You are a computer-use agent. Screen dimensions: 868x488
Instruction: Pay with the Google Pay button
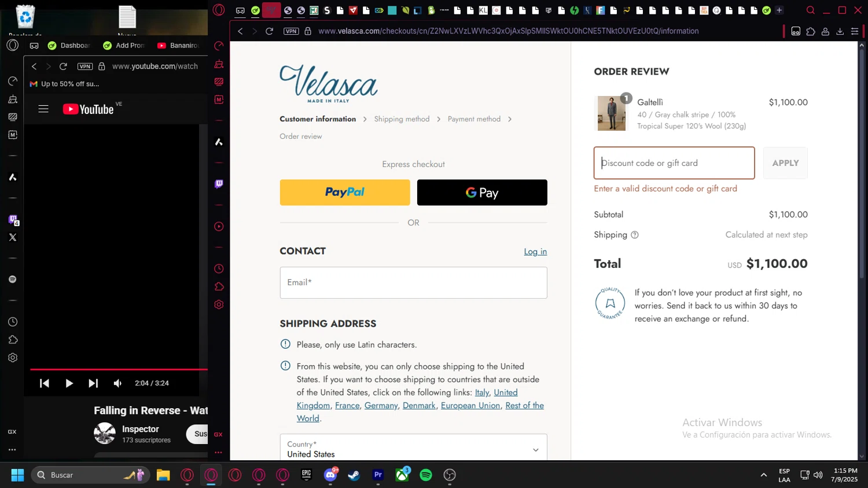482,193
